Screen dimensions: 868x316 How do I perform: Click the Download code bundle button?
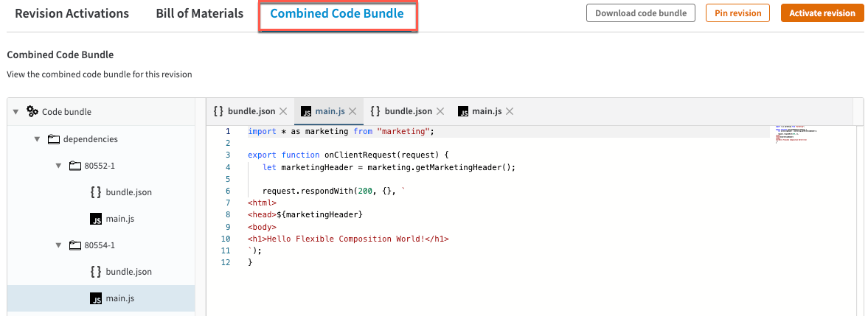click(640, 13)
